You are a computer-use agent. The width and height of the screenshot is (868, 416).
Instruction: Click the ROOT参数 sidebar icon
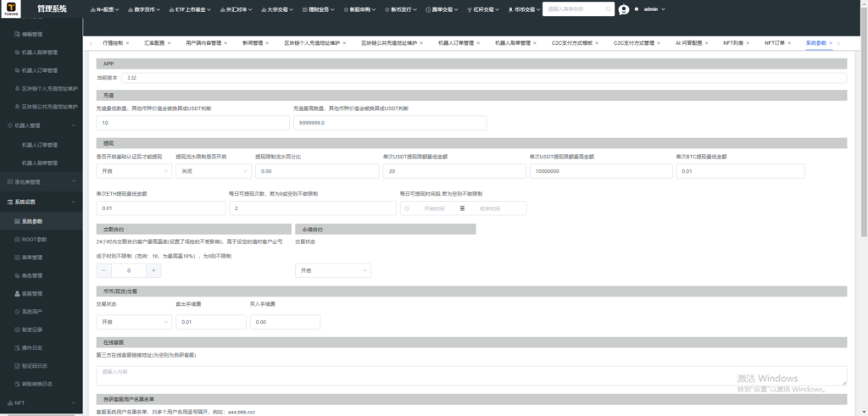(x=17, y=240)
